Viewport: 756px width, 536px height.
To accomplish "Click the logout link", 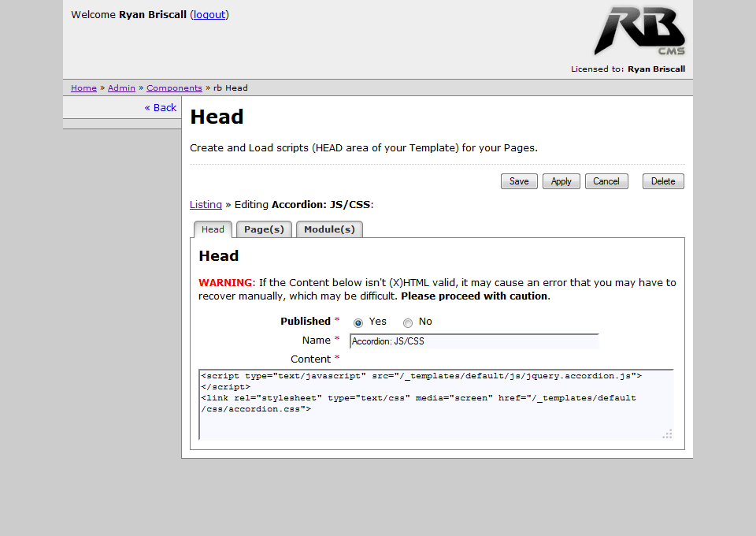I will pyautogui.click(x=209, y=14).
